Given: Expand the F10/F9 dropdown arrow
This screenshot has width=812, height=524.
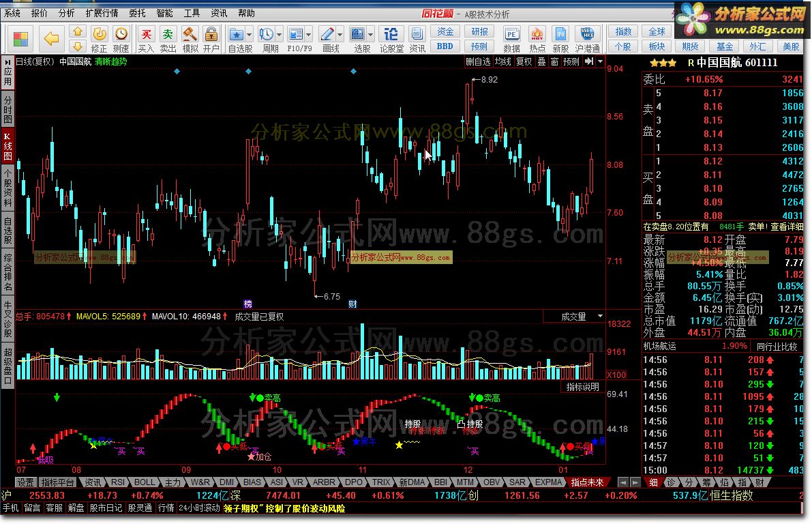Looking at the screenshot, I should click(309, 35).
